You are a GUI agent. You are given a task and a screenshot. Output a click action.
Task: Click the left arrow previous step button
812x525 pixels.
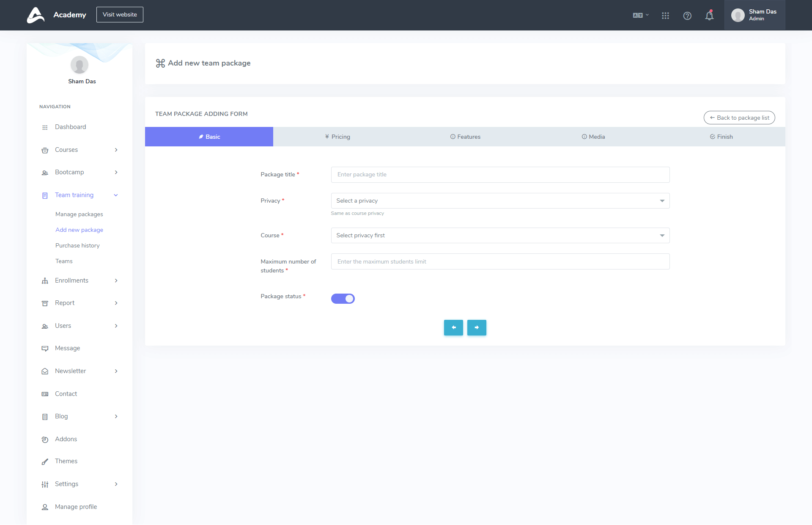(453, 327)
